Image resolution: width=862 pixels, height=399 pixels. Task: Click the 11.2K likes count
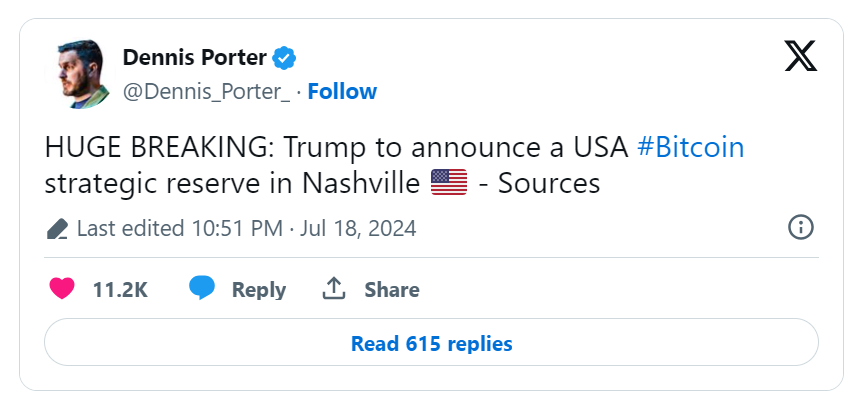click(120, 290)
